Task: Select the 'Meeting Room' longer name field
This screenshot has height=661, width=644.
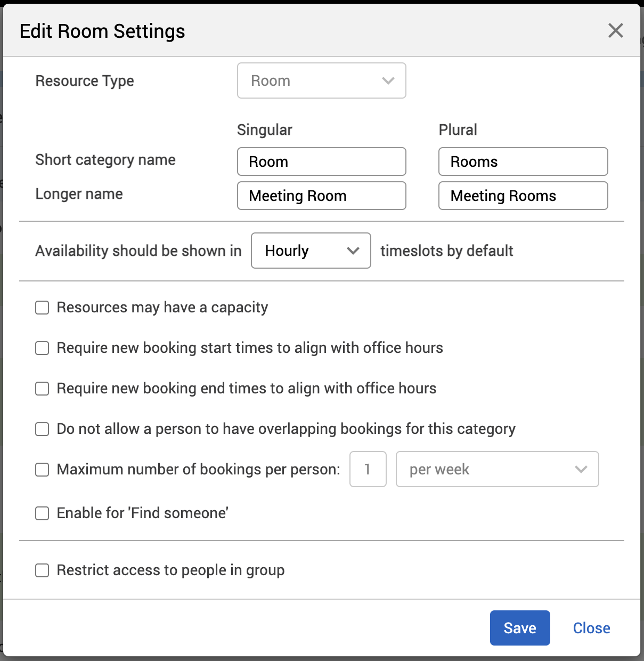Action: [x=321, y=196]
